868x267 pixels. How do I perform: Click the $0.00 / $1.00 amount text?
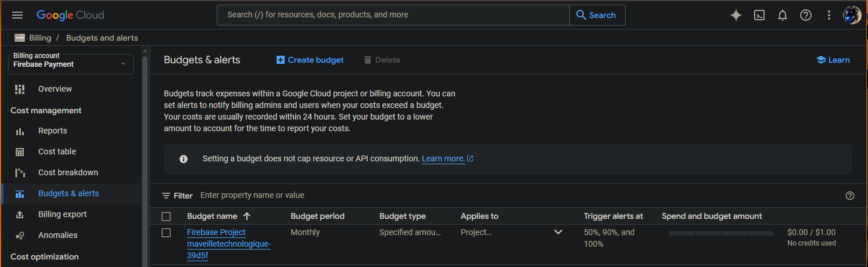coord(812,232)
